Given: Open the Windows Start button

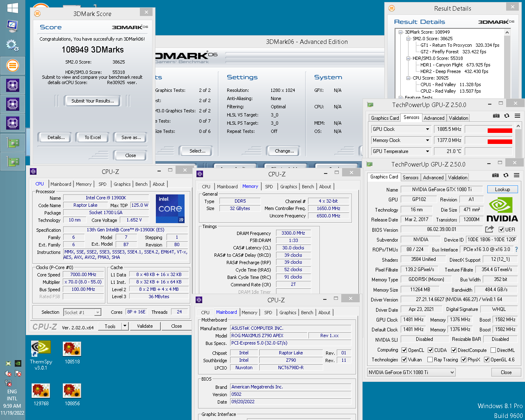Looking at the screenshot, I should click(x=12, y=8).
